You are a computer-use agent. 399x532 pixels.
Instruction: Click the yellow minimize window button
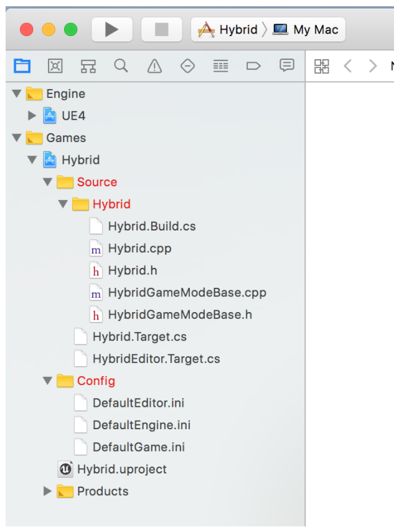tap(49, 29)
